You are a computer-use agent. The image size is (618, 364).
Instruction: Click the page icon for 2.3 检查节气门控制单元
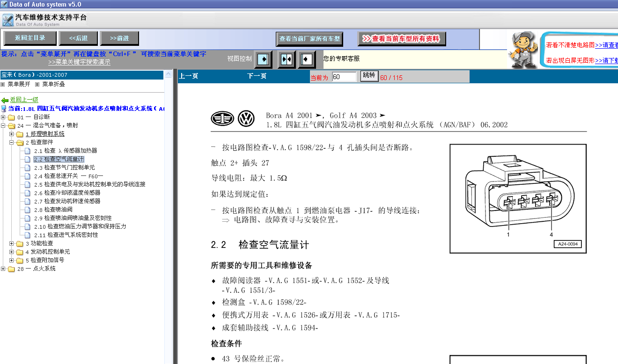pyautogui.click(x=28, y=167)
